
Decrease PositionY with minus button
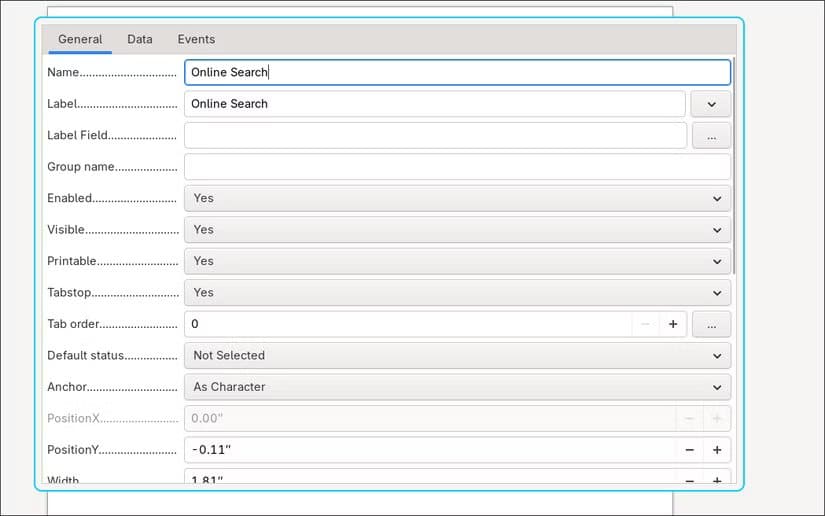pos(689,450)
